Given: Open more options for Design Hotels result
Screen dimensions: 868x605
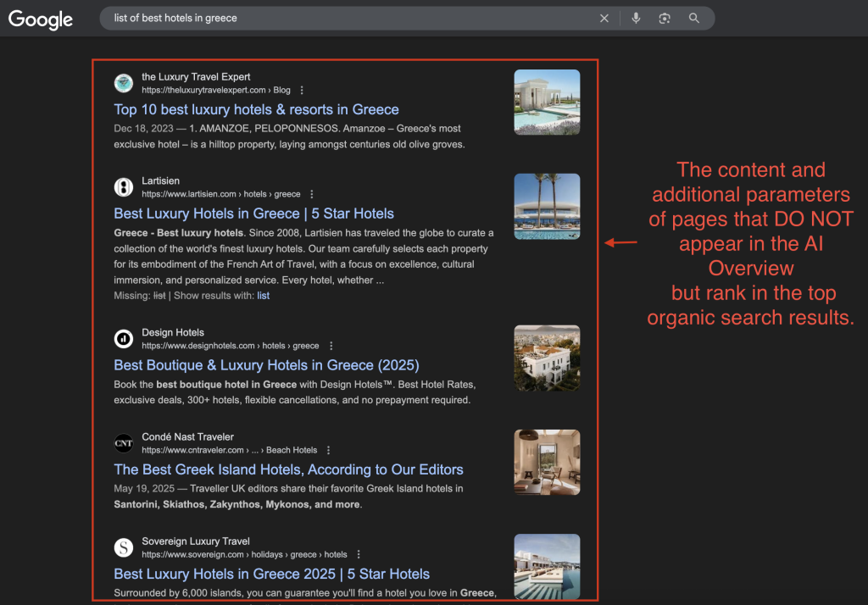Looking at the screenshot, I should [331, 346].
